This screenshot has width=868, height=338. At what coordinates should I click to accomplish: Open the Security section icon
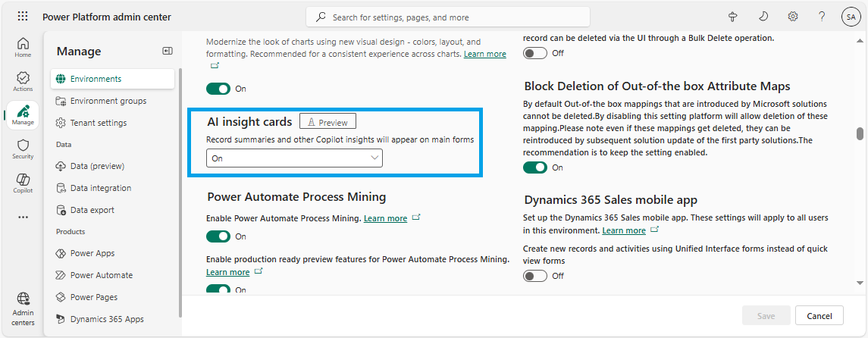click(x=23, y=149)
